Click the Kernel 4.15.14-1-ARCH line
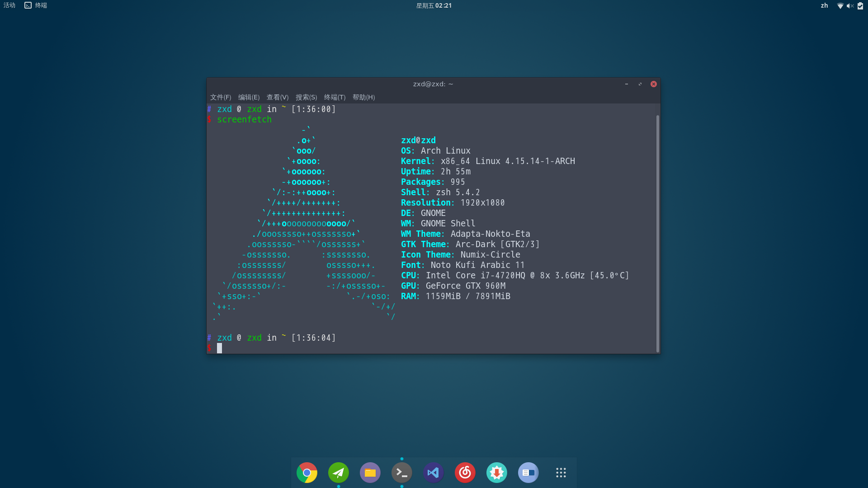The height and width of the screenshot is (488, 868). pos(488,161)
